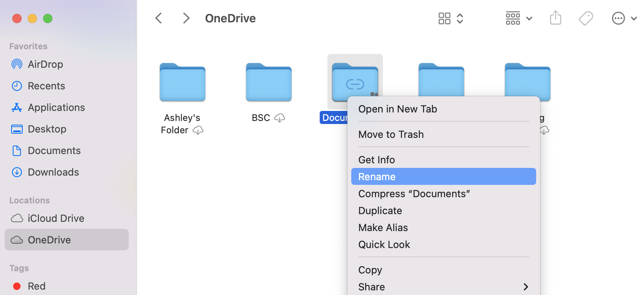The height and width of the screenshot is (295, 644).
Task: Click the Desktop sidebar icon
Action: (x=17, y=129)
